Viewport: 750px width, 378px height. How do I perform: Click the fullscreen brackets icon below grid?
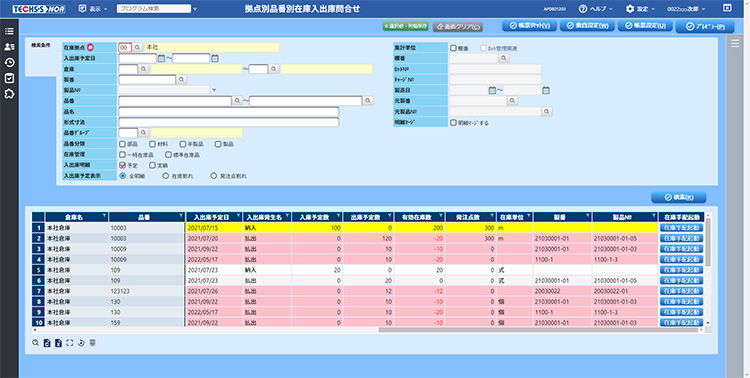pyautogui.click(x=70, y=343)
